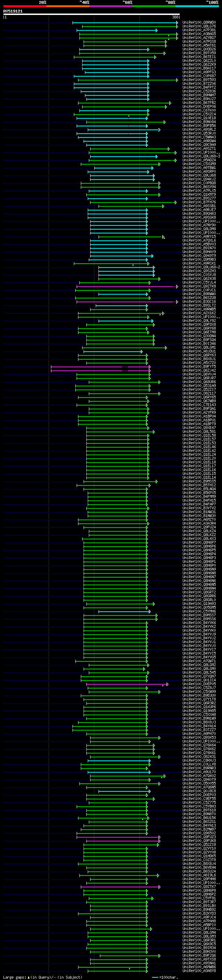Select hit UniRef100_A9SZT1
The width and height of the screenshot is (222, 980).
[x=199, y=149]
